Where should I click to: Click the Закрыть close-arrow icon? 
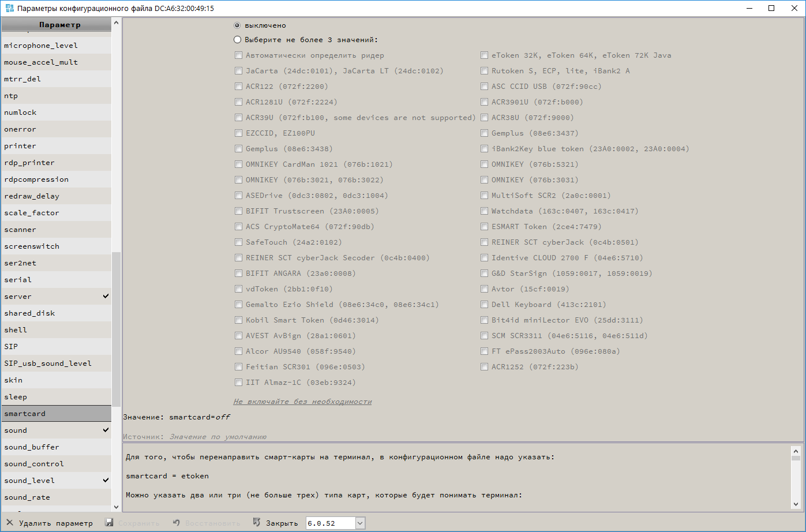[x=257, y=523]
